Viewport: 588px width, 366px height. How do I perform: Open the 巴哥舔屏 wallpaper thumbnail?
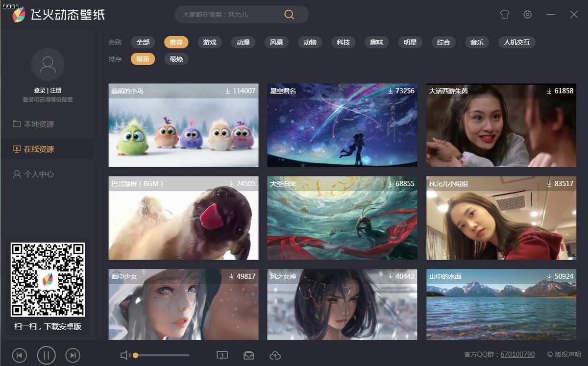pos(183,218)
